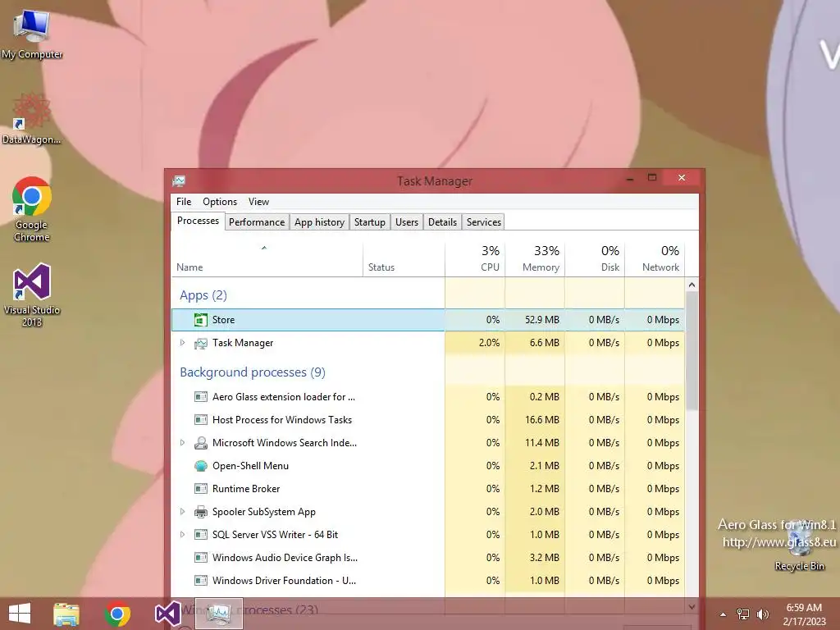Click the 3.2 MB memory value
Screen dimensions: 840x630
545,558
